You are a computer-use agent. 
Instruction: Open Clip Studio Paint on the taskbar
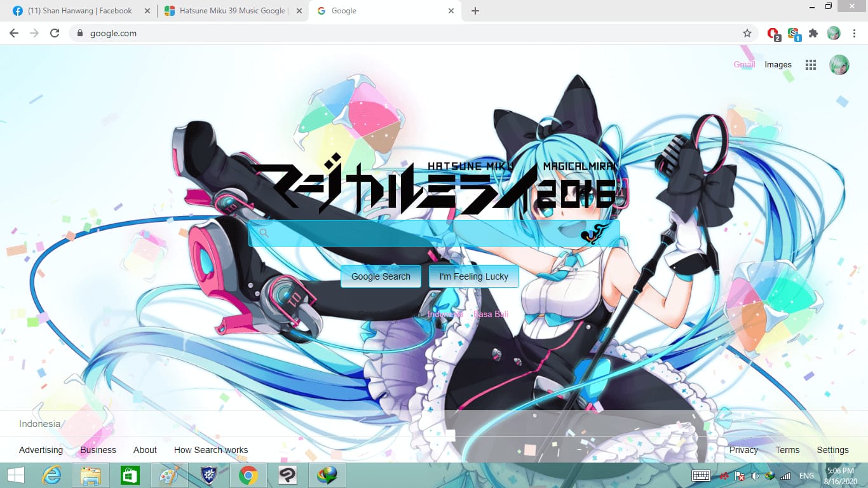click(288, 475)
